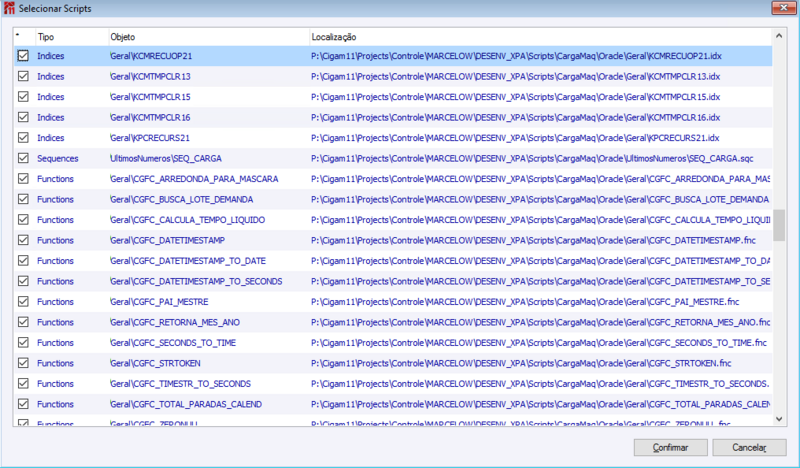
Task: Click the scrollbar up arrow
Action: 779,36
